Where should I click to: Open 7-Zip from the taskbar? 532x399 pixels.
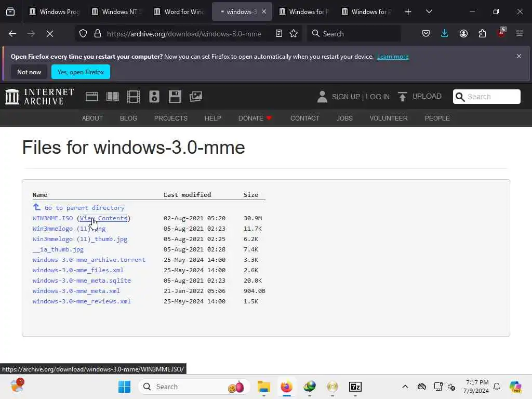(x=355, y=387)
